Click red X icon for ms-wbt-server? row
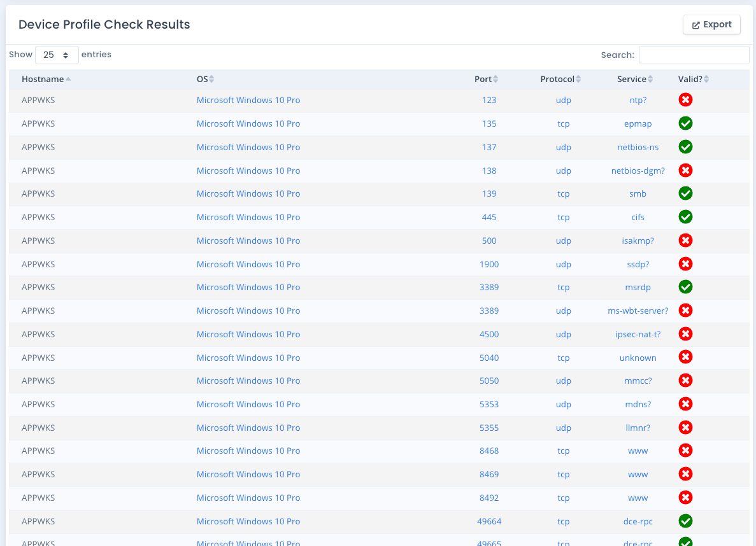This screenshot has height=546, width=756. [685, 311]
